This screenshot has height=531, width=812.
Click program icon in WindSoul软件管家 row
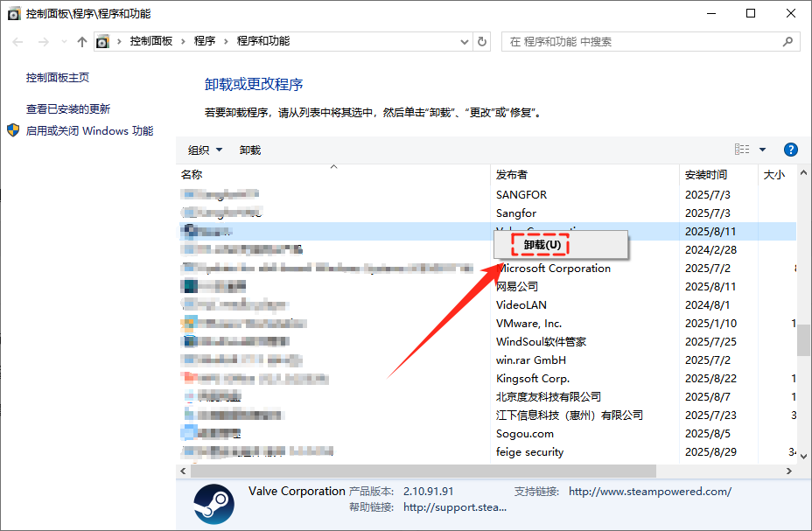pyautogui.click(x=190, y=341)
